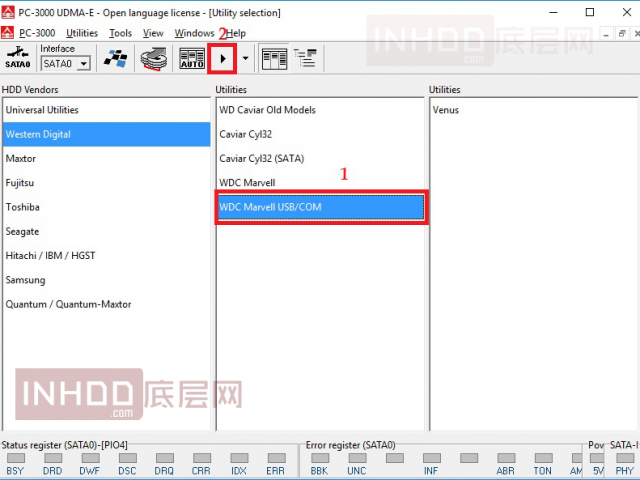
Task: Select Samsung in HDD Vendors
Action: [x=106, y=280]
